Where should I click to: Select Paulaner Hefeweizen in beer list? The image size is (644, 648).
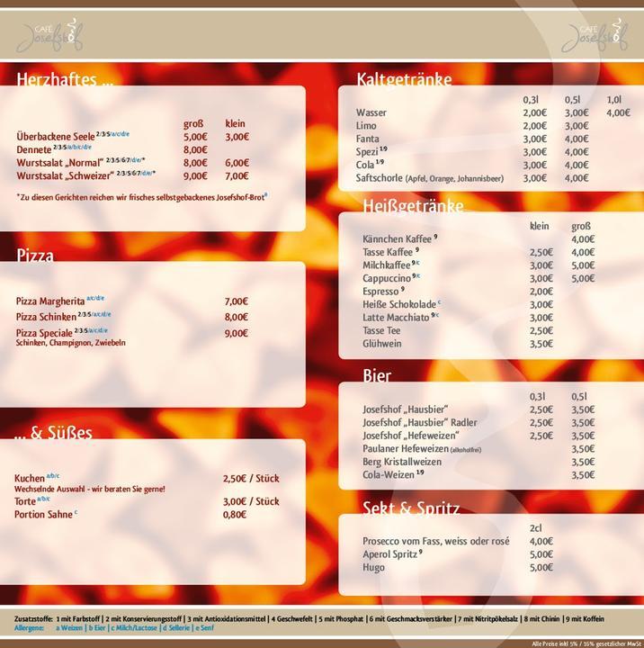point(405,448)
